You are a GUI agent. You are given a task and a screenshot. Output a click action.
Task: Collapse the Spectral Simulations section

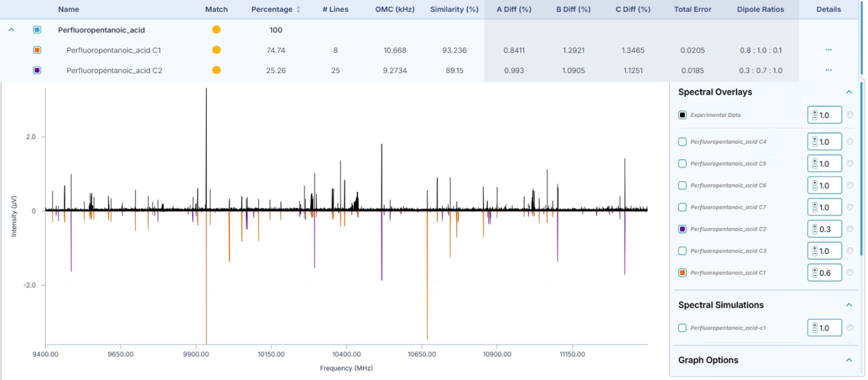click(849, 305)
